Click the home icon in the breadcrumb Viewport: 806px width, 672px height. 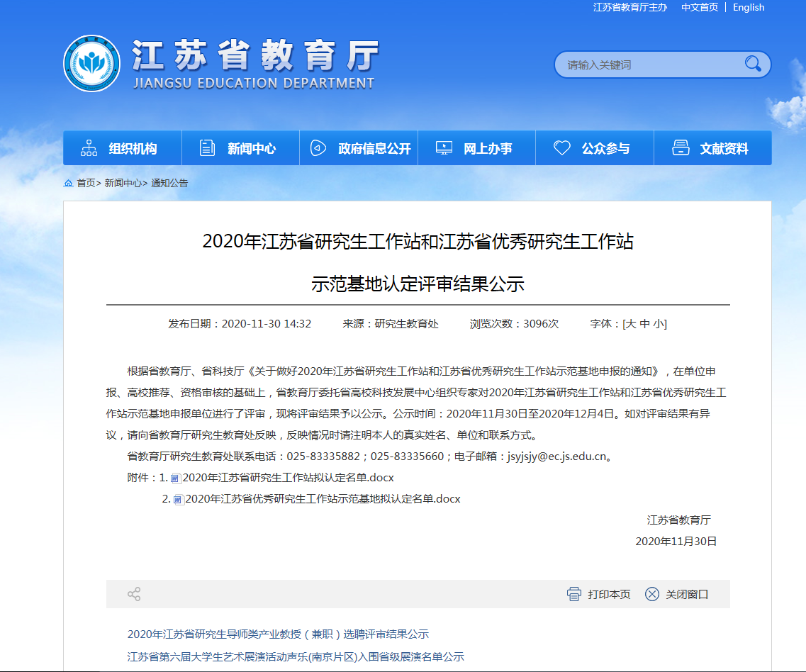[69, 183]
